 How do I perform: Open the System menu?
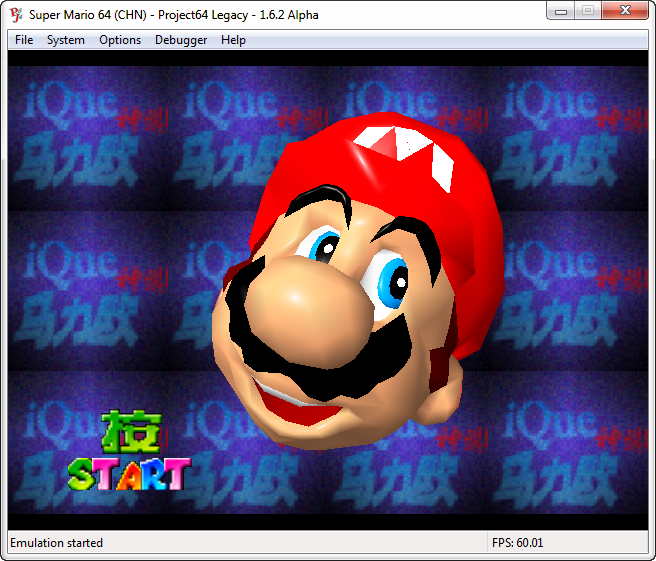66,40
